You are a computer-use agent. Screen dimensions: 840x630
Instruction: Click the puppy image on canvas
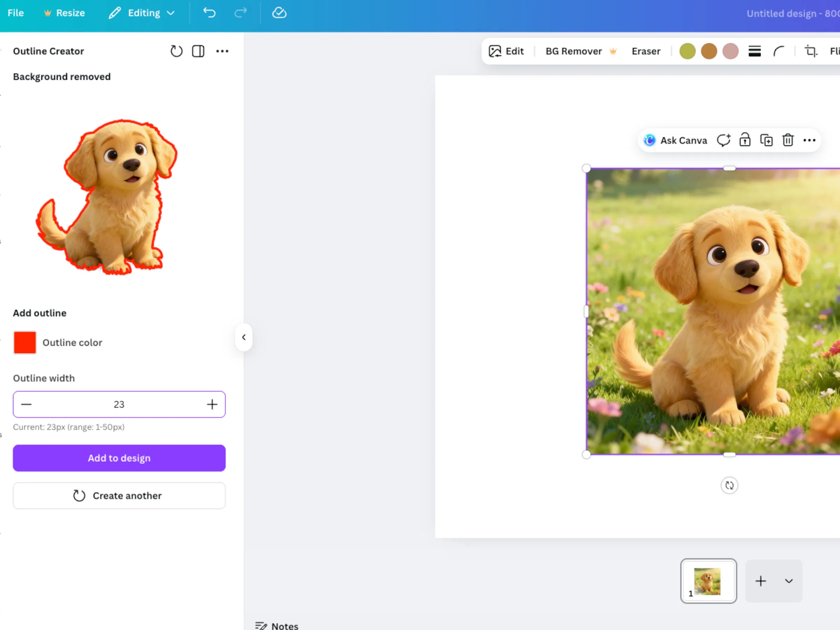pos(713,311)
